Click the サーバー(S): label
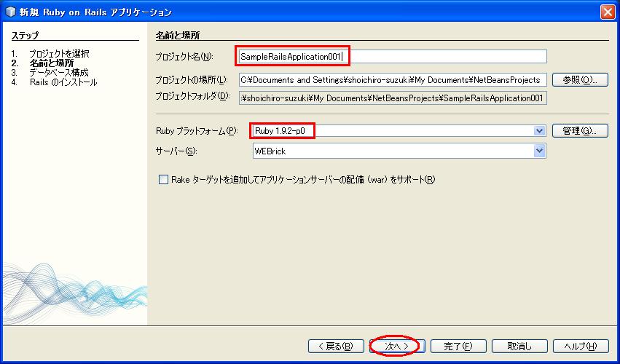Image resolution: width=620 pixels, height=364 pixels. (176, 151)
